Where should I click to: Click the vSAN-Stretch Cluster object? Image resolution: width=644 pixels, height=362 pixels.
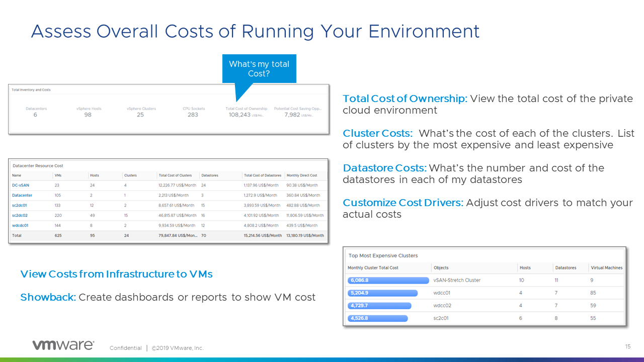[x=456, y=281]
